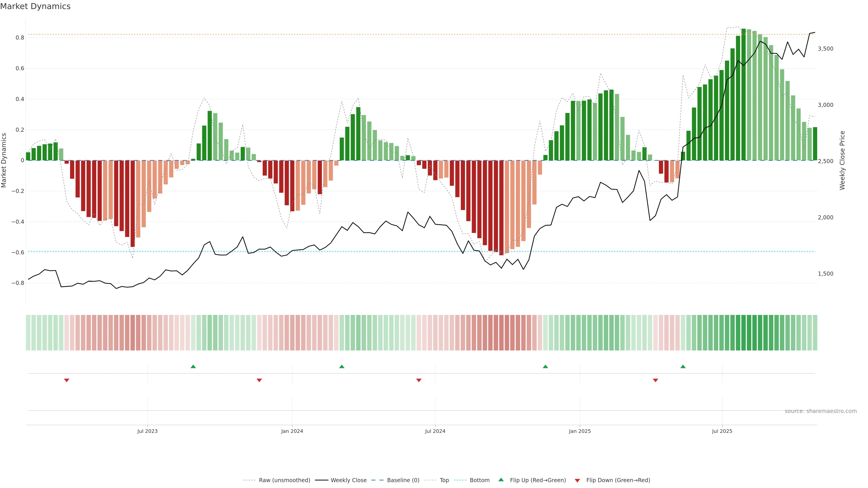Viewport: 868px width, 488px height.
Task: Click the green flip-up triangle after Jul 2023
Action: pos(193,366)
